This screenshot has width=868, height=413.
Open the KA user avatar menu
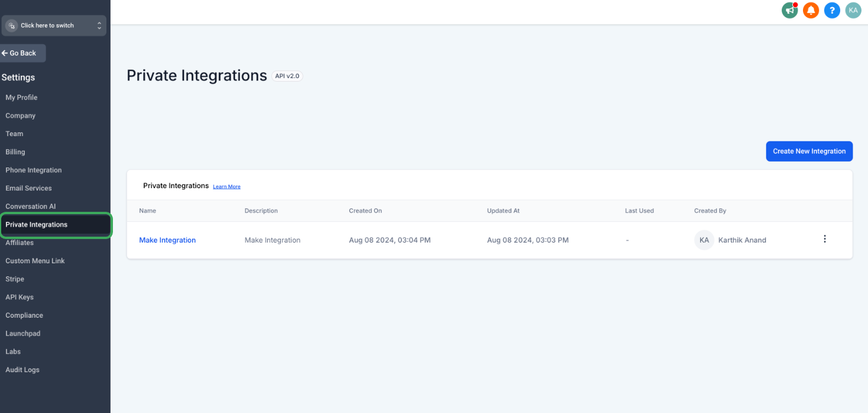853,10
